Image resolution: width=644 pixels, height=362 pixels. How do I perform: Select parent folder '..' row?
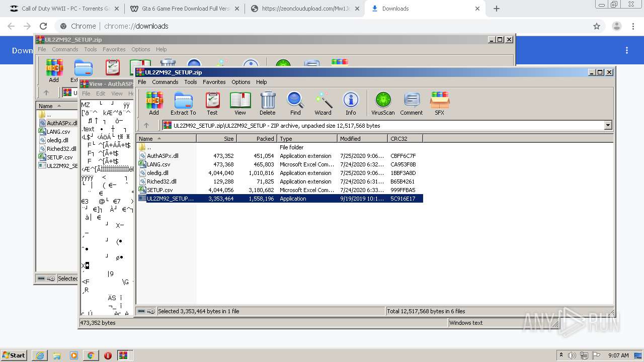(x=280, y=147)
